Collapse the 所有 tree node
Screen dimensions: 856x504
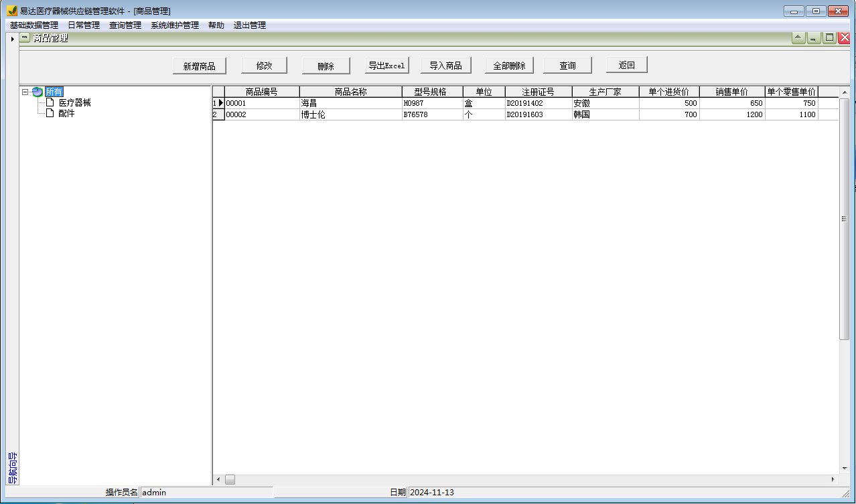point(25,92)
